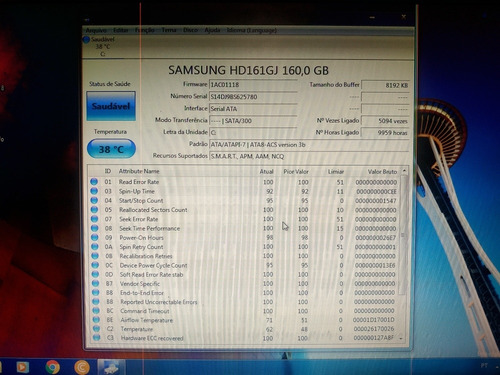Image resolution: width=500 pixels, height=375 pixels.
Task: Click the buffer size value 8192 KB
Action: [x=385, y=85]
